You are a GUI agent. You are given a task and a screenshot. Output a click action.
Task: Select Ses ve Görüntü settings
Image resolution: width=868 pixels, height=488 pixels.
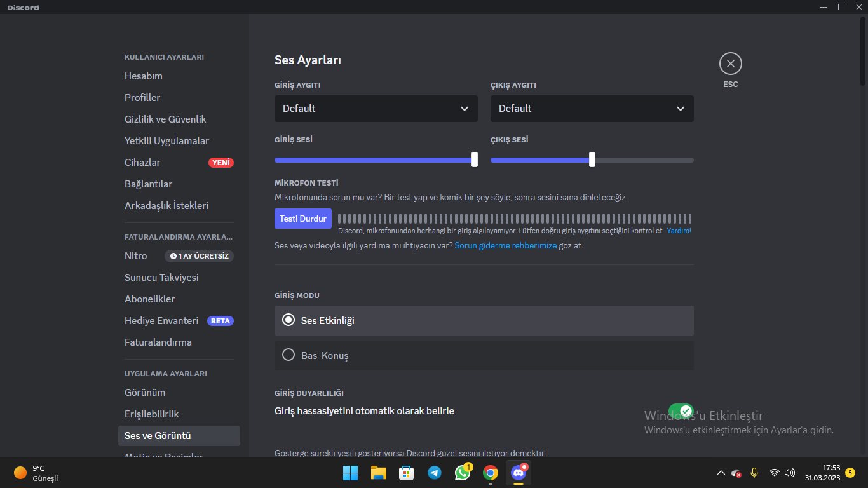tap(179, 436)
